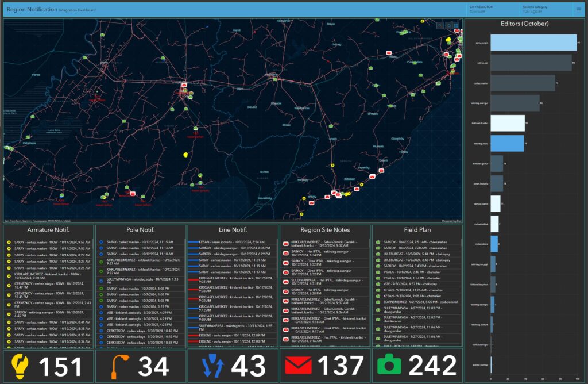Click the orange street pole indicator icon
This screenshot has width=588, height=384.
coord(119,366)
